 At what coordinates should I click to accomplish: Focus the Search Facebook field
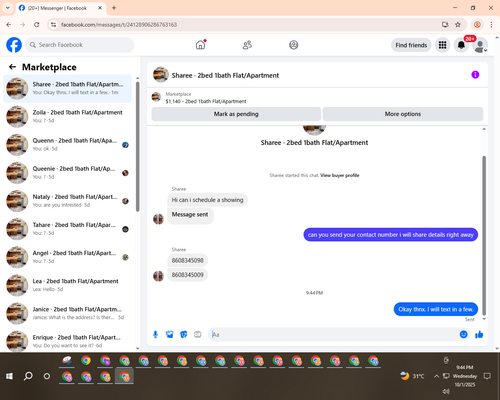pyautogui.click(x=80, y=45)
